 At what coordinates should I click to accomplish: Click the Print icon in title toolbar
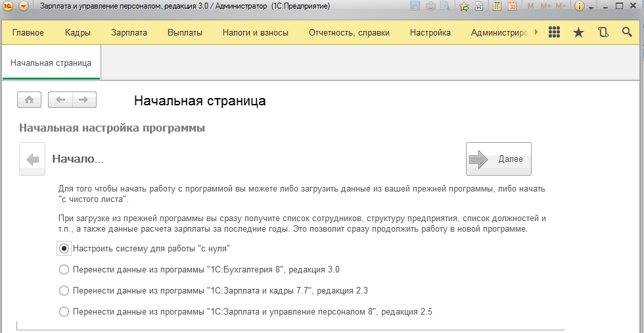(430, 6)
